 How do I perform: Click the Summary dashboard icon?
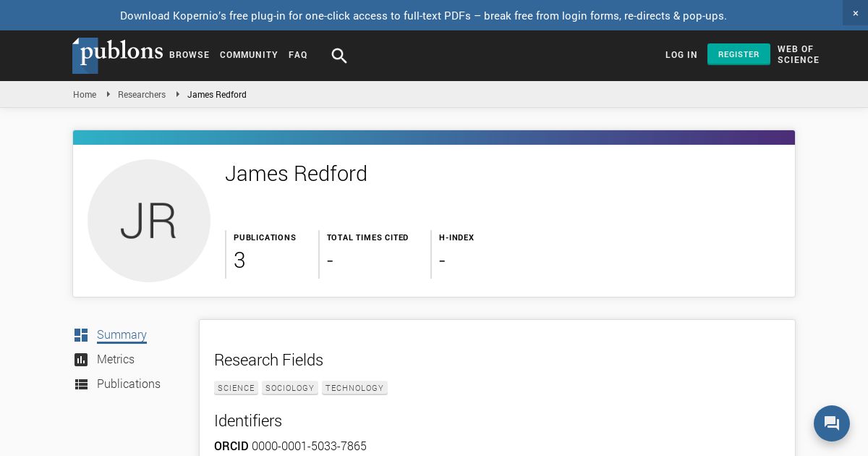81,335
